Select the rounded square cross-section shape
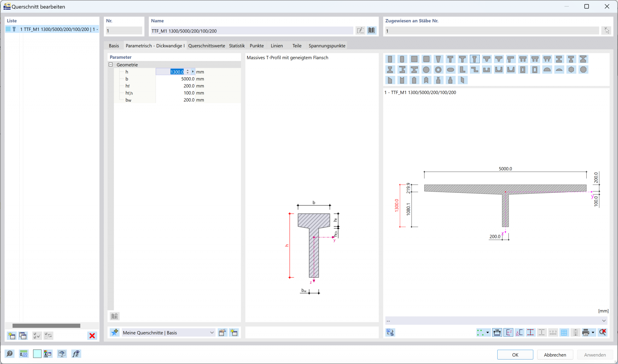This screenshot has height=364, width=618. pos(426,59)
